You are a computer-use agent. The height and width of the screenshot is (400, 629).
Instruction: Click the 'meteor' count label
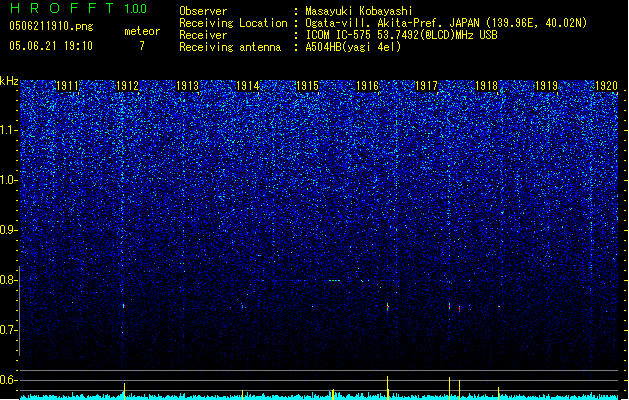tap(142, 31)
